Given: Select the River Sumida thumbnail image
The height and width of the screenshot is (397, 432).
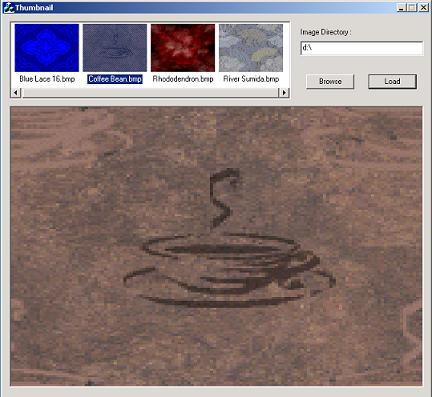Looking at the screenshot, I should pyautogui.click(x=251, y=48).
